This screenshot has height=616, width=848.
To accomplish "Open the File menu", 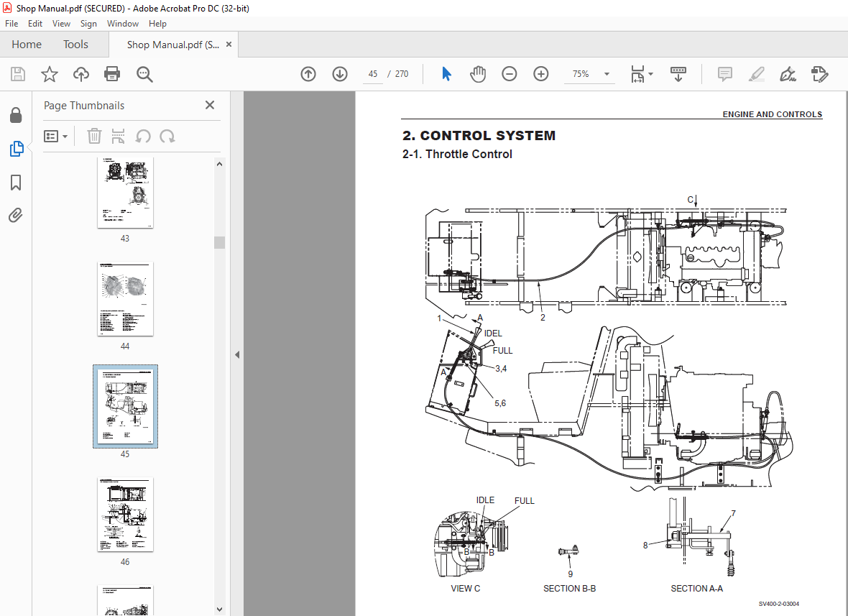I will 11,24.
